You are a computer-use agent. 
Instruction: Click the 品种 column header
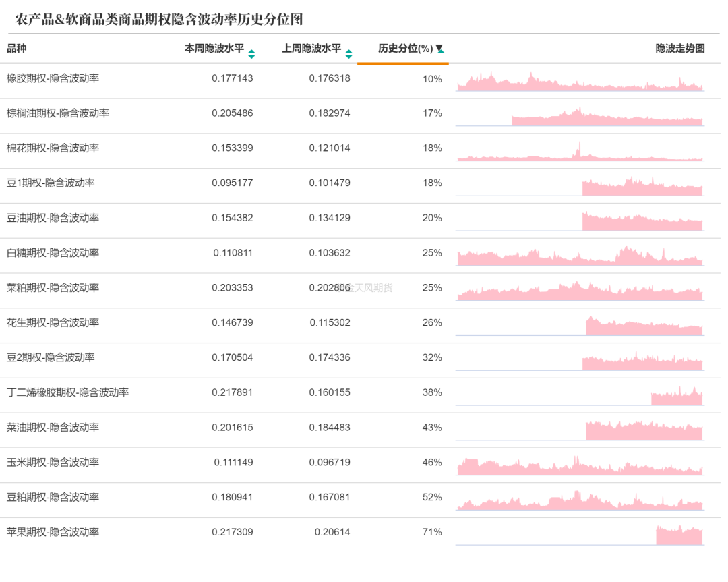[17, 49]
